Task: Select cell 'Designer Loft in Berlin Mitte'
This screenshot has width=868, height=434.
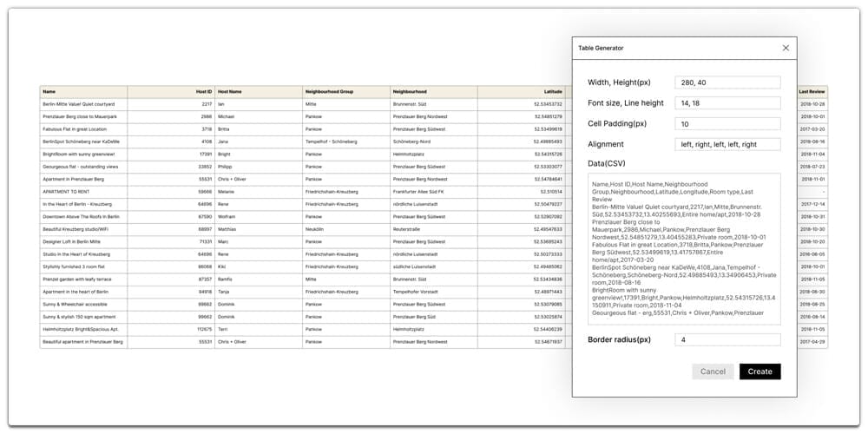Action: pyautogui.click(x=83, y=242)
